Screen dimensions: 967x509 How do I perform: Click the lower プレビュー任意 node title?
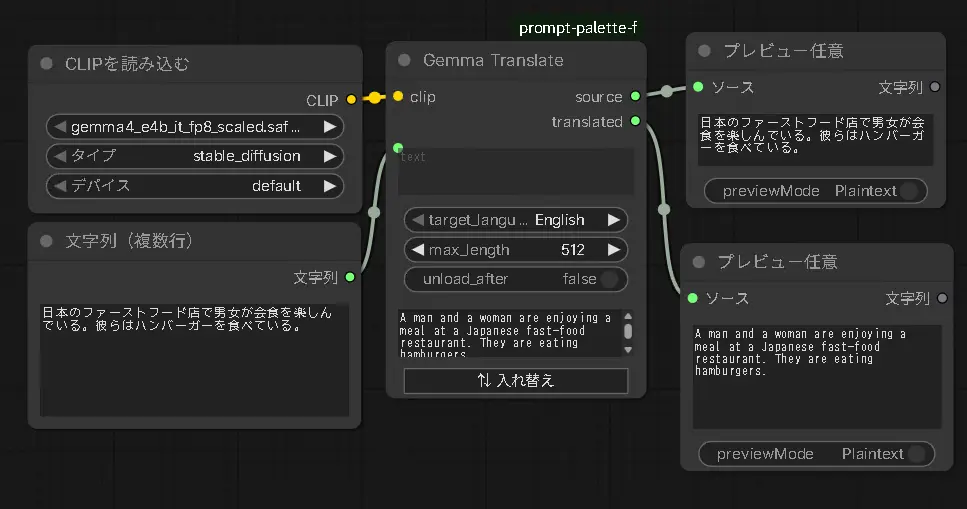pos(778,262)
